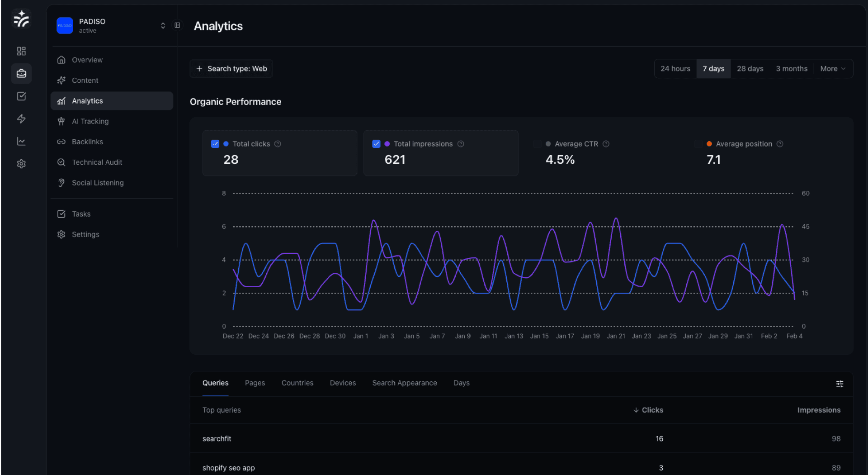The image size is (868, 475).
Task: Select the 7 days range
Action: coord(713,69)
